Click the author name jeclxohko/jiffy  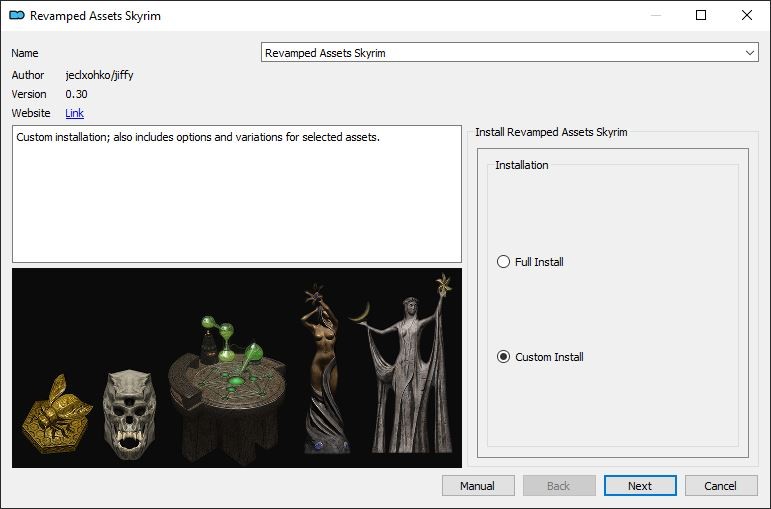tap(99, 75)
